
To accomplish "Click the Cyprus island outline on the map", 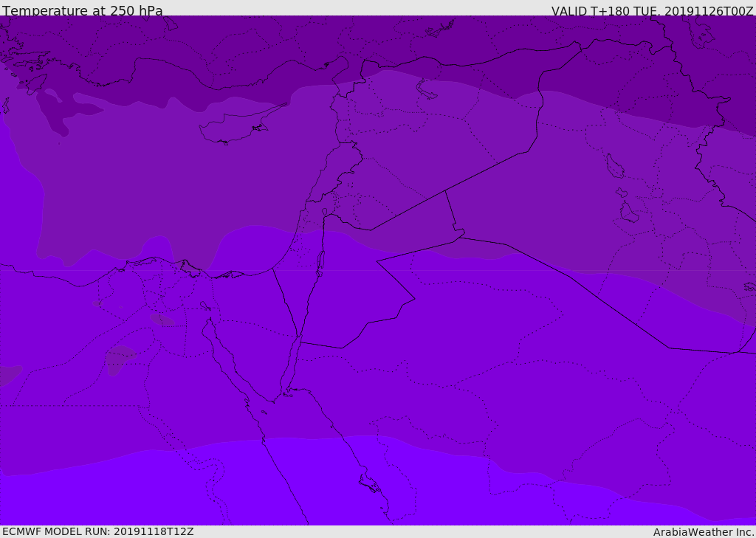I will click(x=242, y=125).
